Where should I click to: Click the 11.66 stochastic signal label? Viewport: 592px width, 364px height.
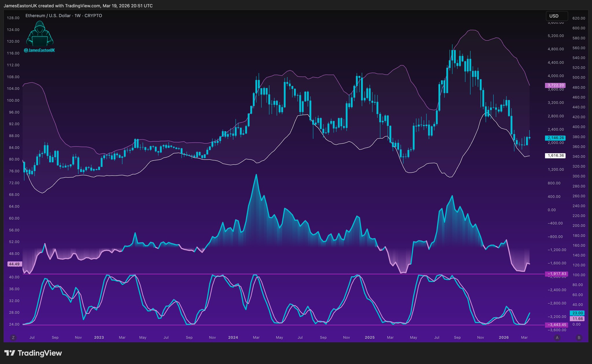(577, 319)
